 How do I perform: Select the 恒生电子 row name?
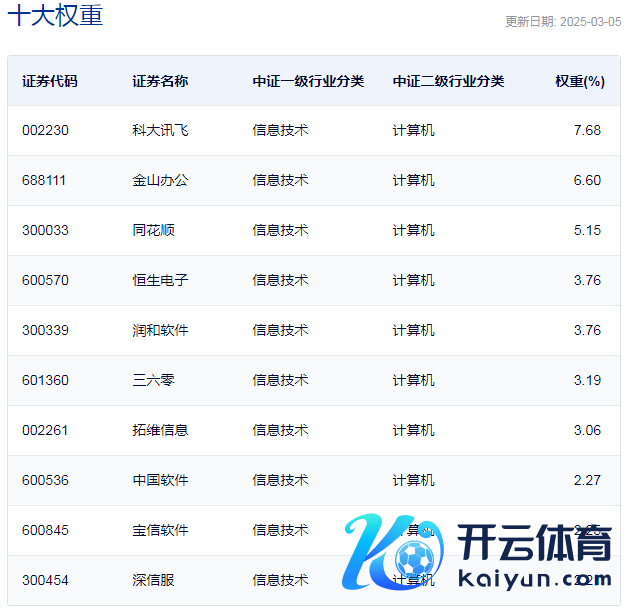point(160,280)
